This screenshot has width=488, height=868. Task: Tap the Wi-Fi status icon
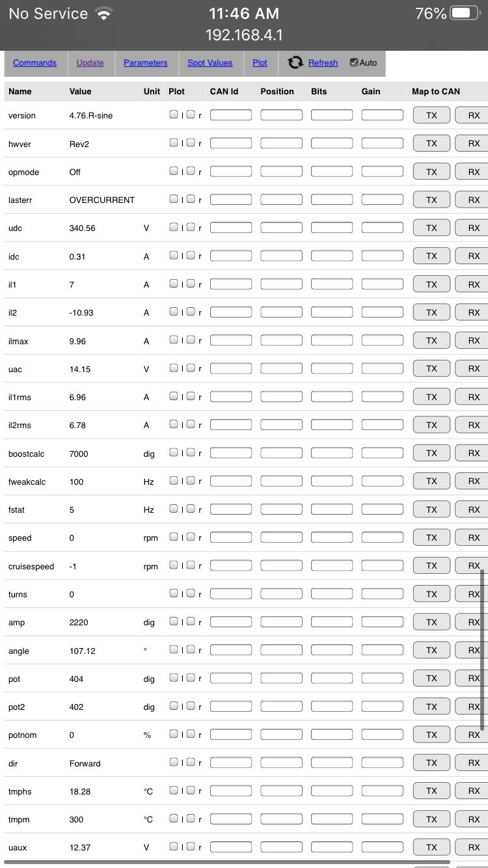coord(102,14)
